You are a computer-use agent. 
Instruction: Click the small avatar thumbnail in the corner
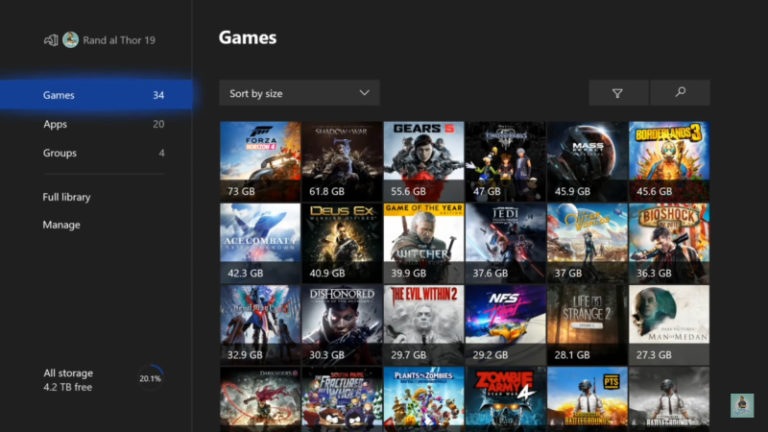pos(742,405)
